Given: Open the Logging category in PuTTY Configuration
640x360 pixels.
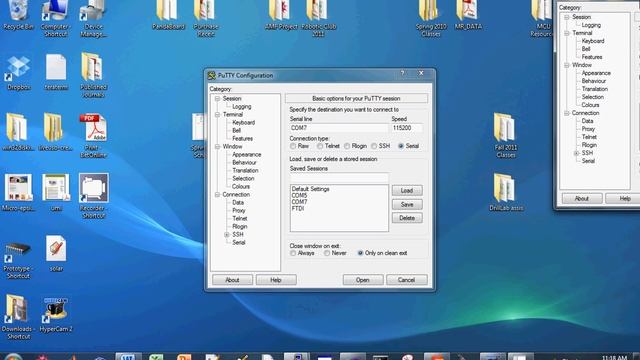Looking at the screenshot, I should coord(242,107).
